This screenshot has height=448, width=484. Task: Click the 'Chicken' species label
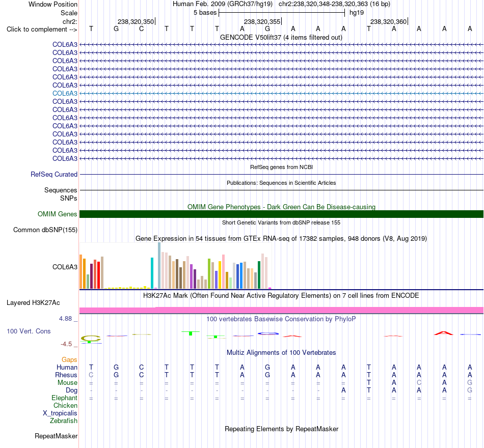(65, 405)
